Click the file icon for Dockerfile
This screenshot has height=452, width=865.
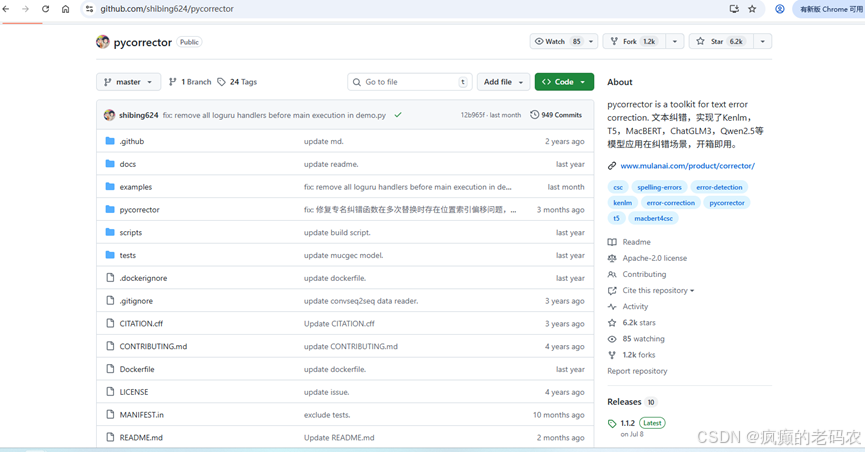pyautogui.click(x=110, y=369)
